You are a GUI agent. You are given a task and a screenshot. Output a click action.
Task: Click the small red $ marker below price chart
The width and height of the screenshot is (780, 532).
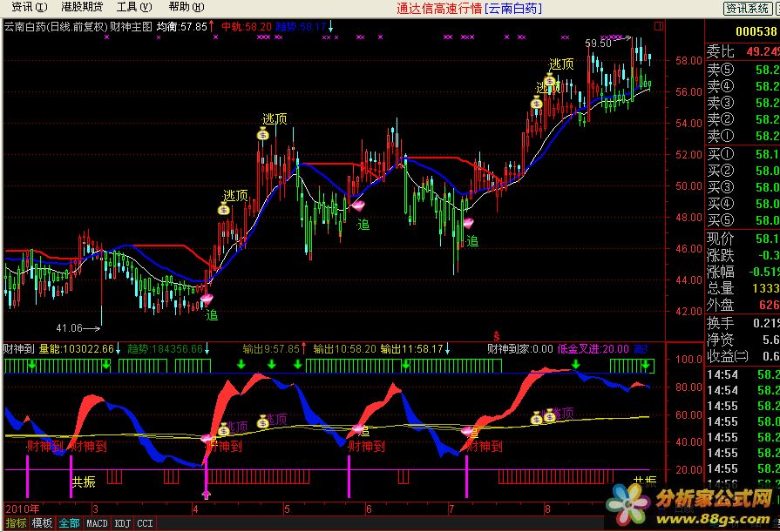pyautogui.click(x=496, y=336)
